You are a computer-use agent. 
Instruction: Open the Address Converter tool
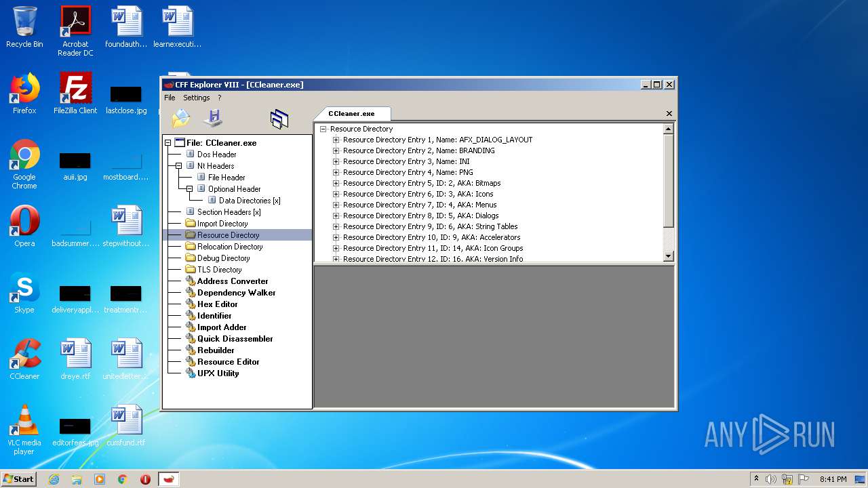[x=233, y=281]
